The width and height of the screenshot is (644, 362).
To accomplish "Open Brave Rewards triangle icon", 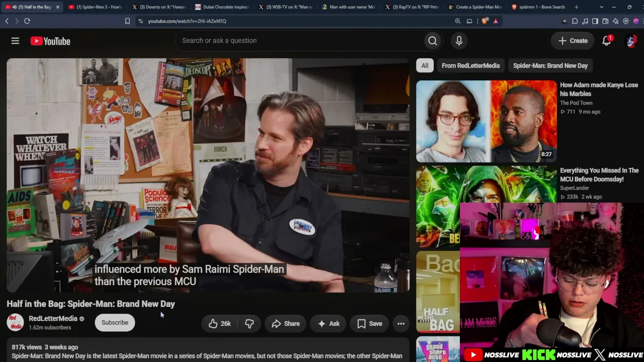I will [x=496, y=21].
